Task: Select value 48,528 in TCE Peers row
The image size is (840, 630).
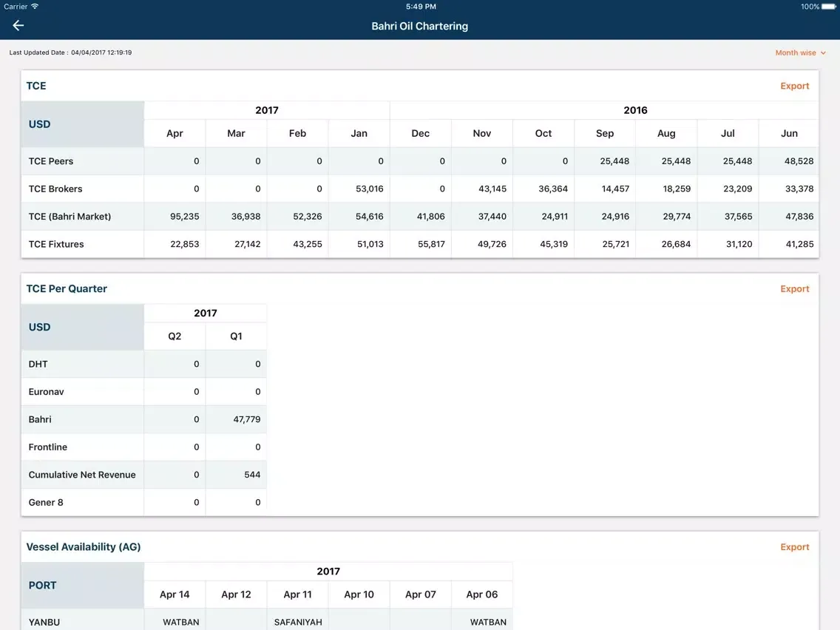Action: [799, 161]
